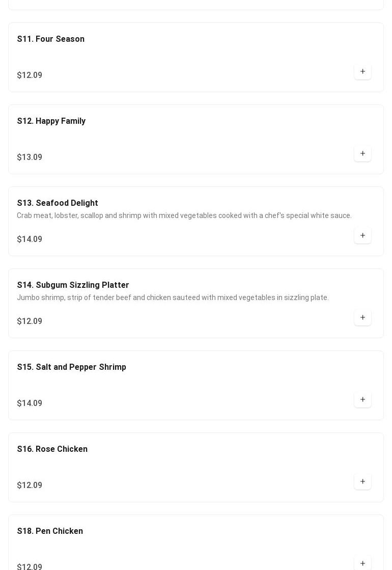This screenshot has height=570, width=392.
Task: Open the S16. Rose Chicken item title
Action: pos(52,449)
